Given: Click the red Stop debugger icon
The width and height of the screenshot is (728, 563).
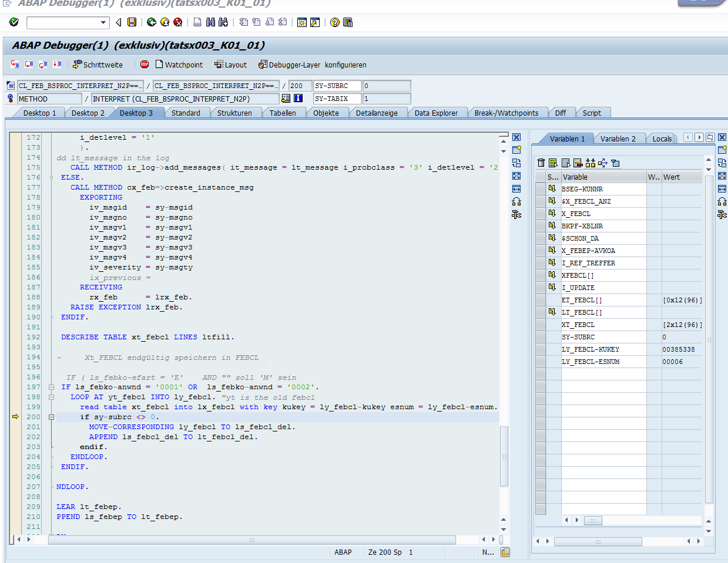Looking at the screenshot, I should [145, 65].
